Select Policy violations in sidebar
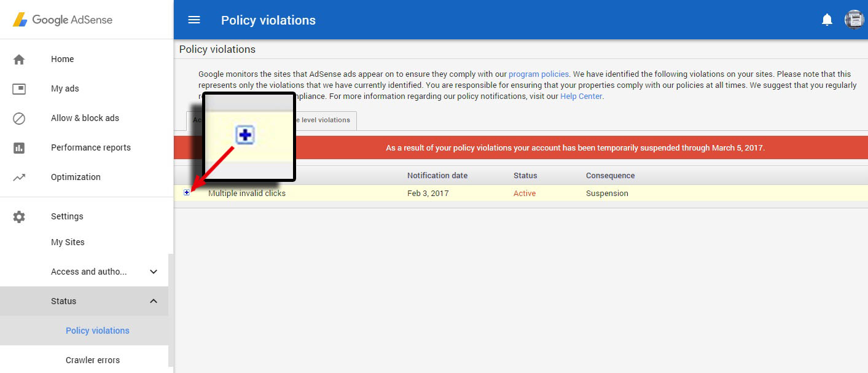 97,331
